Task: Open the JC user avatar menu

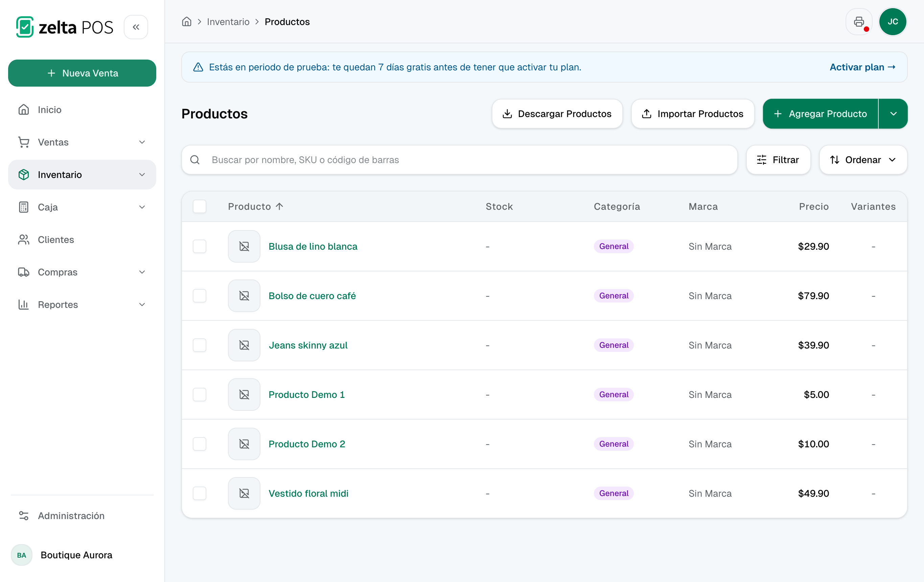Action: point(893,22)
